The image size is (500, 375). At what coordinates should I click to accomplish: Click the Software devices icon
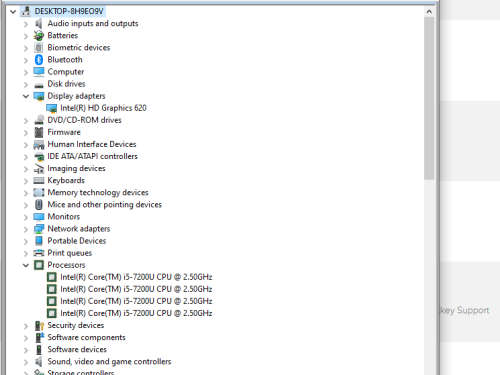pos(39,350)
